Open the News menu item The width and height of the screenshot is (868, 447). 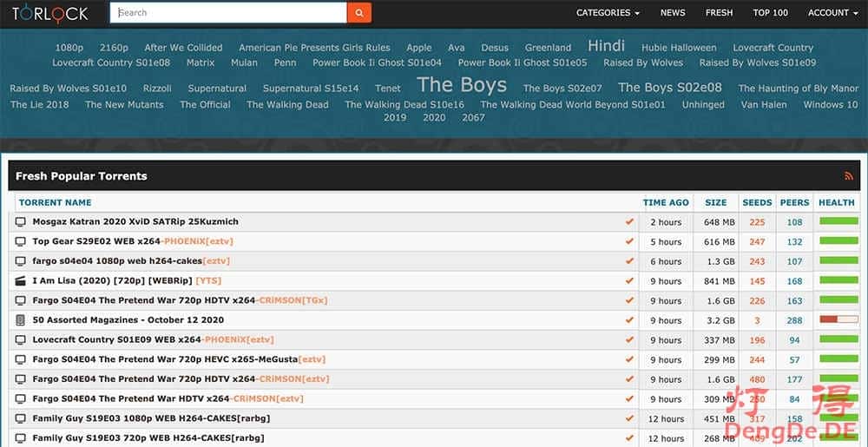[x=673, y=13]
